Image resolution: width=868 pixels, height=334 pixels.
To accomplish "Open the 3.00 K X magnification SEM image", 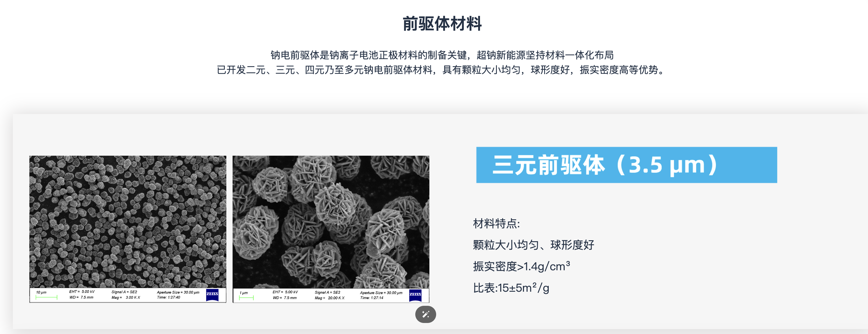I will point(128,222).
